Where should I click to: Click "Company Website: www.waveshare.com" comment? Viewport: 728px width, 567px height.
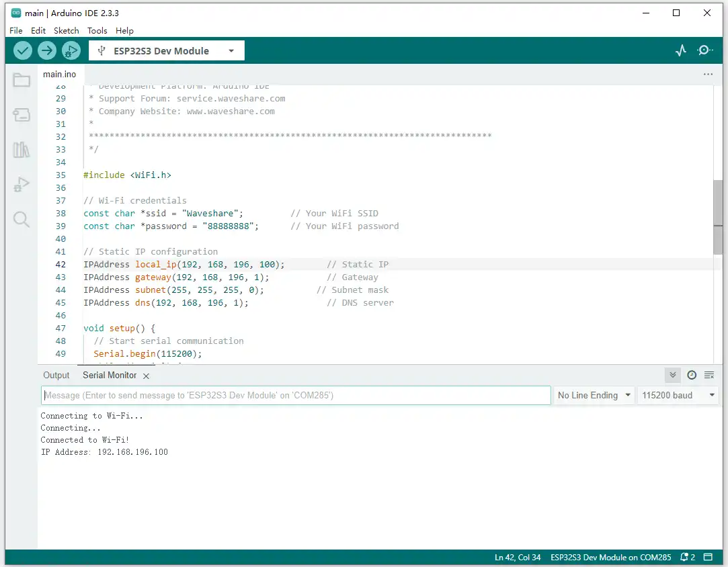[187, 112]
